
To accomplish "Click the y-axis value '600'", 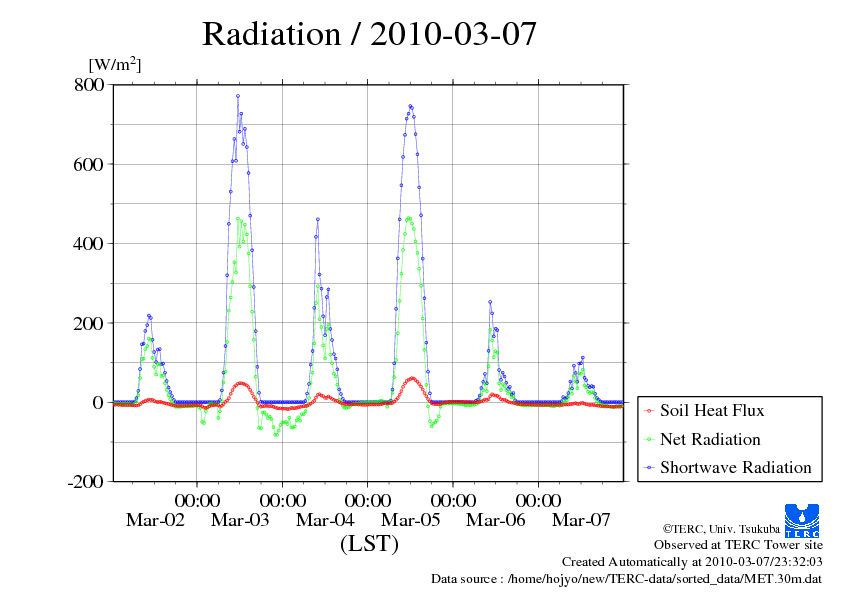I will pos(89,164).
